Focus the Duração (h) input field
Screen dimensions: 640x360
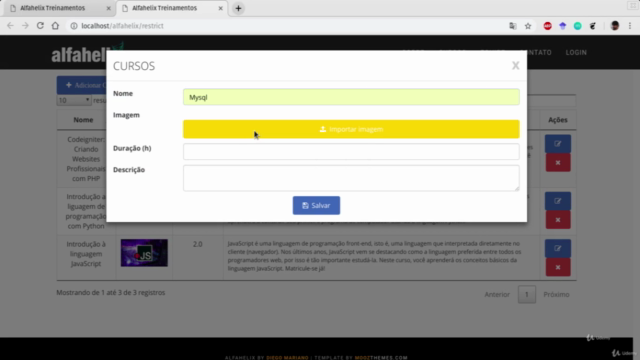pyautogui.click(x=351, y=151)
